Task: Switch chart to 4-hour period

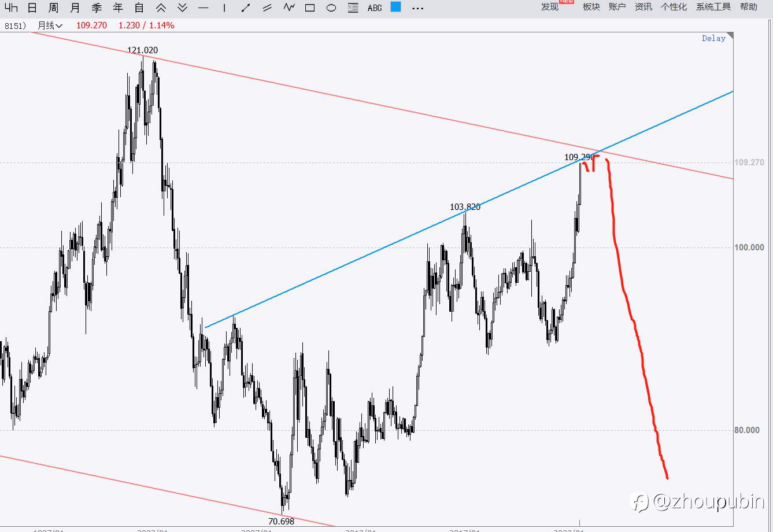Action: coord(12,8)
